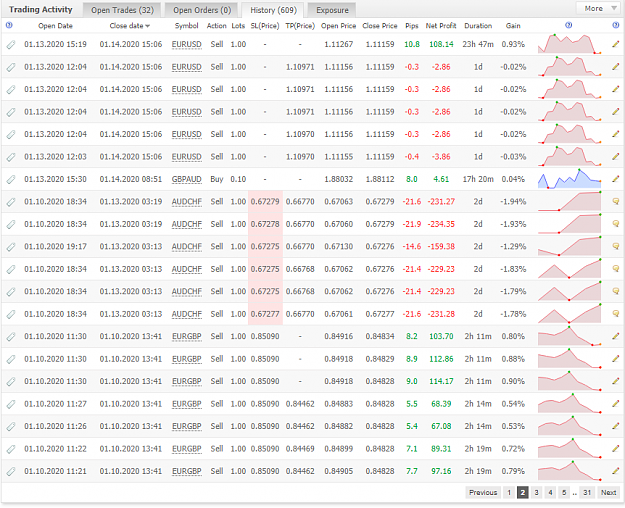Open EURGBP symbol link in 112.86 row

tap(187, 359)
